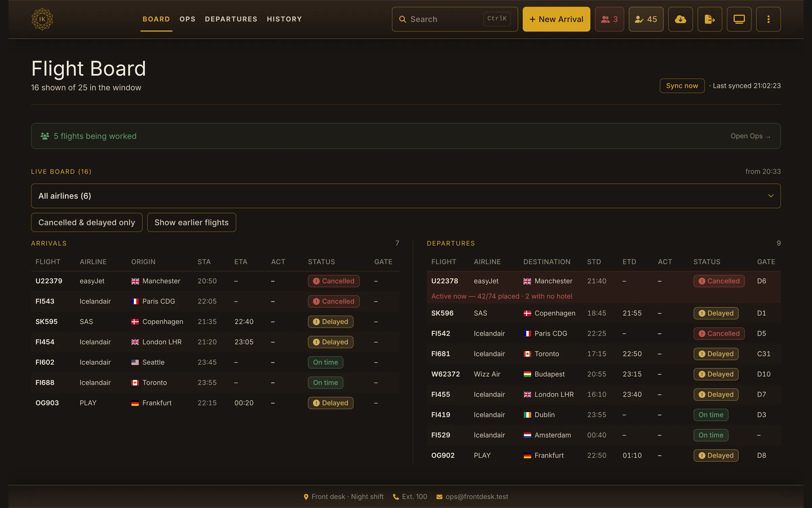Click the Irish flag beside Dublin
The height and width of the screenshot is (508, 812).
(x=527, y=415)
